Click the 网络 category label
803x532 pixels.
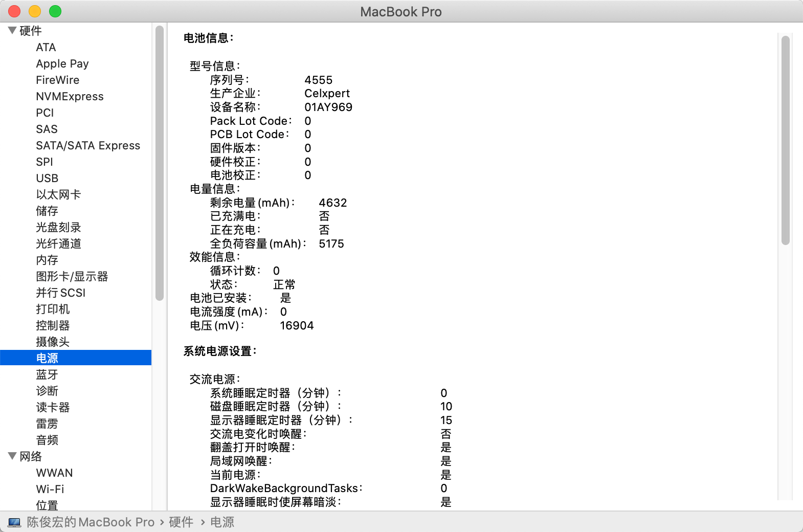(x=31, y=456)
